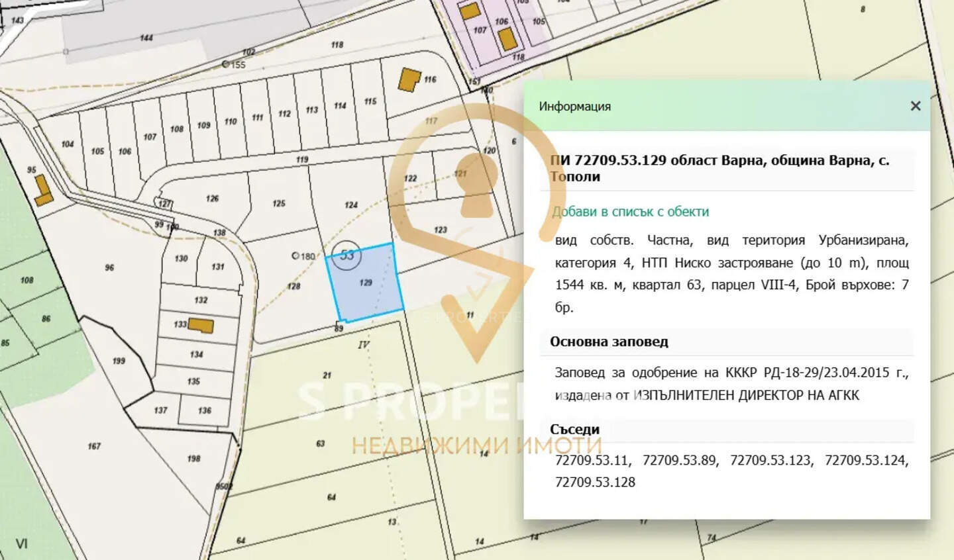Click neighbor ID 72709.53.89
Image resolution: width=954 pixels, height=560 pixels.
click(680, 460)
